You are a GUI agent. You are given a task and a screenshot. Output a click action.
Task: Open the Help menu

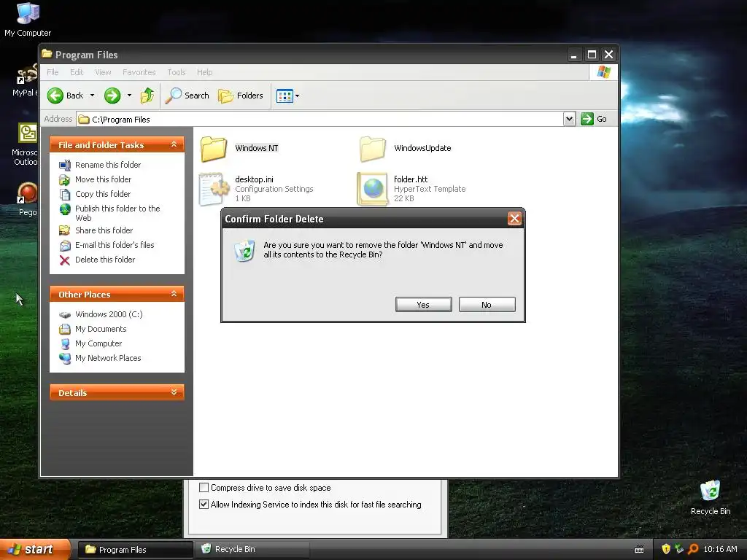point(205,72)
